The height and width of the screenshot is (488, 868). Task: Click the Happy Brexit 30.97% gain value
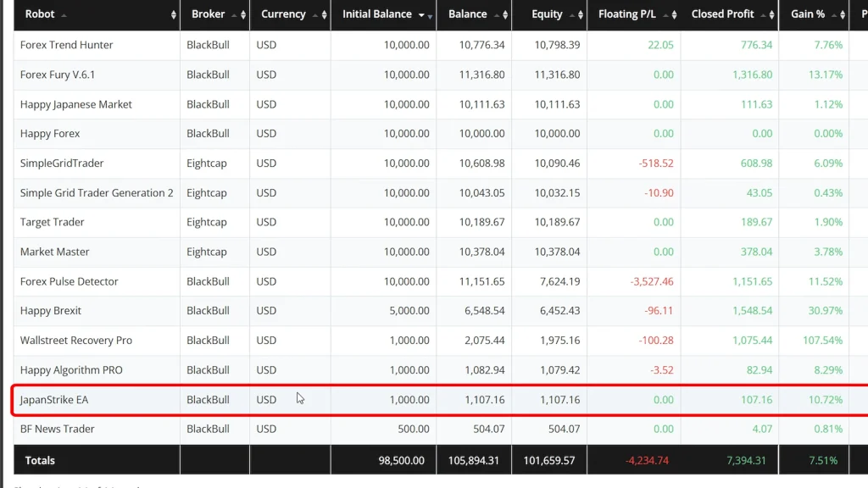[x=826, y=311]
